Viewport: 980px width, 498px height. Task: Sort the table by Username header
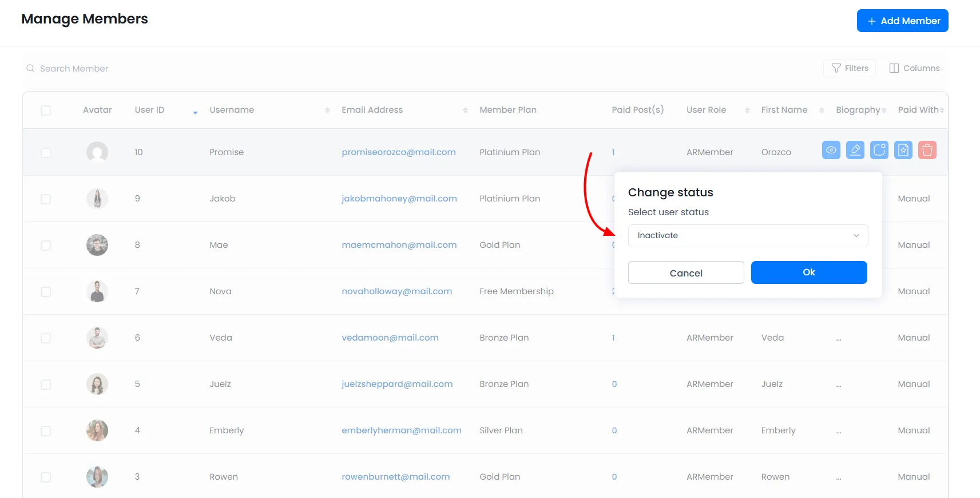point(232,110)
